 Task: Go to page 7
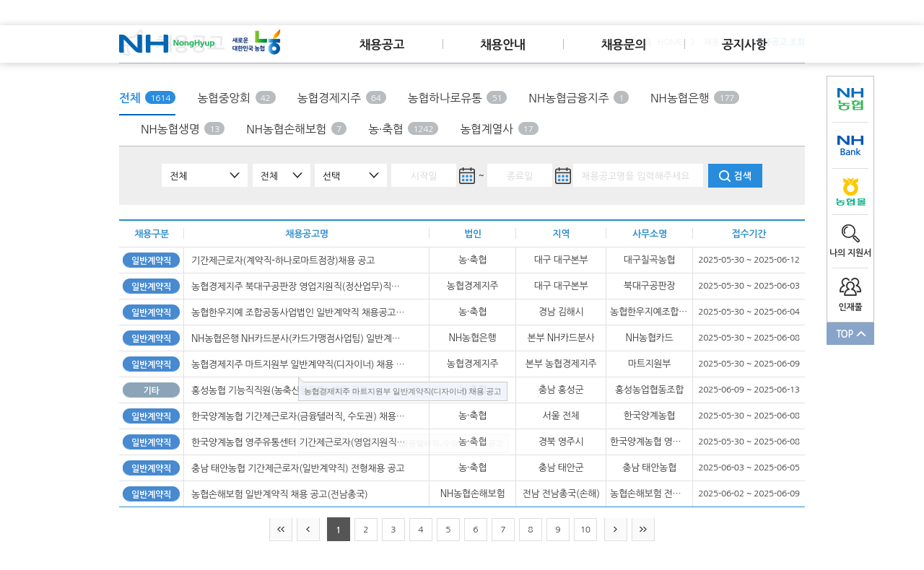point(503,530)
